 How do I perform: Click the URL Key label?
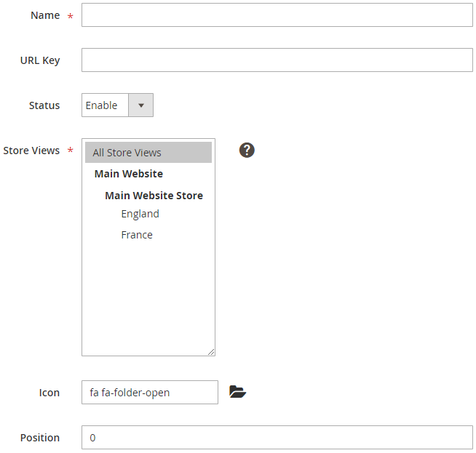[40, 60]
